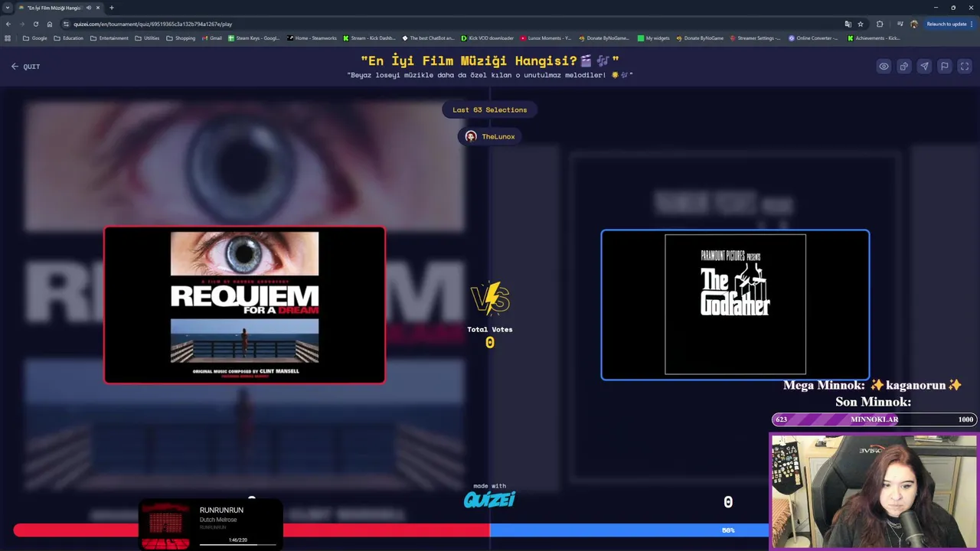This screenshot has height=551, width=980.
Task: Open the Education bookmarks folder
Action: coord(68,38)
